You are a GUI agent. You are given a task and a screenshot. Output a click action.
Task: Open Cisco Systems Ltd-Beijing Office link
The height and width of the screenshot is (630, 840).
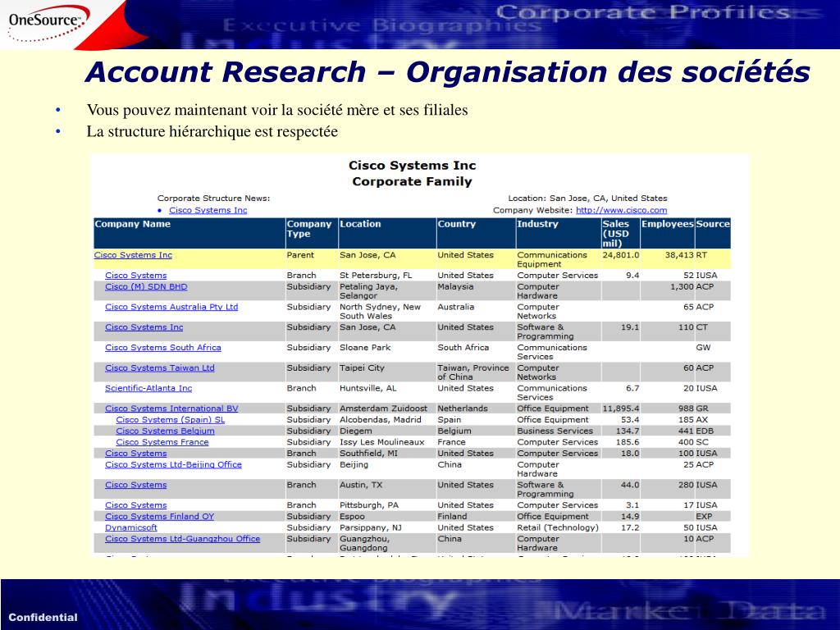pyautogui.click(x=173, y=464)
